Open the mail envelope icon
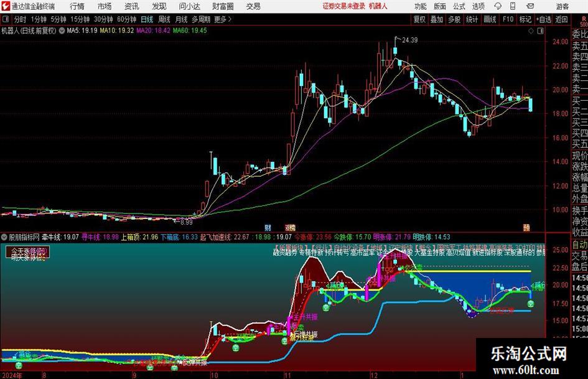Image resolution: width=588 pixels, height=379 pixels. (x=530, y=6)
